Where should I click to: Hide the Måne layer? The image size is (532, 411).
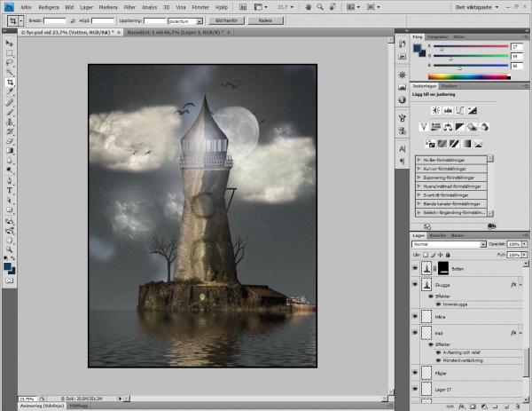click(415, 316)
